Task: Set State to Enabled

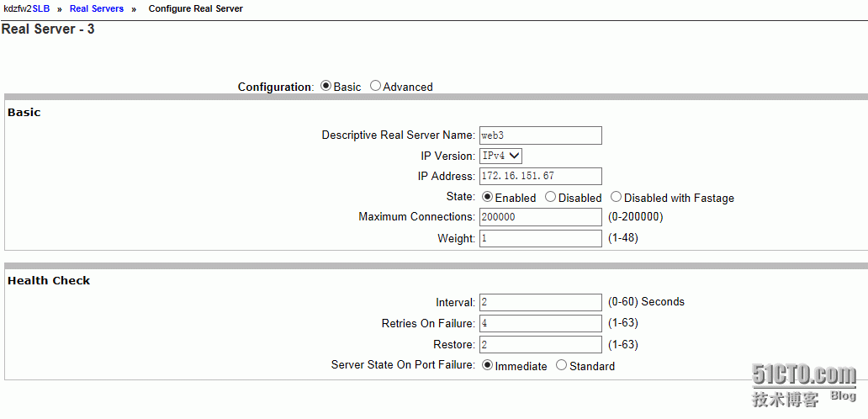Action: pos(488,197)
